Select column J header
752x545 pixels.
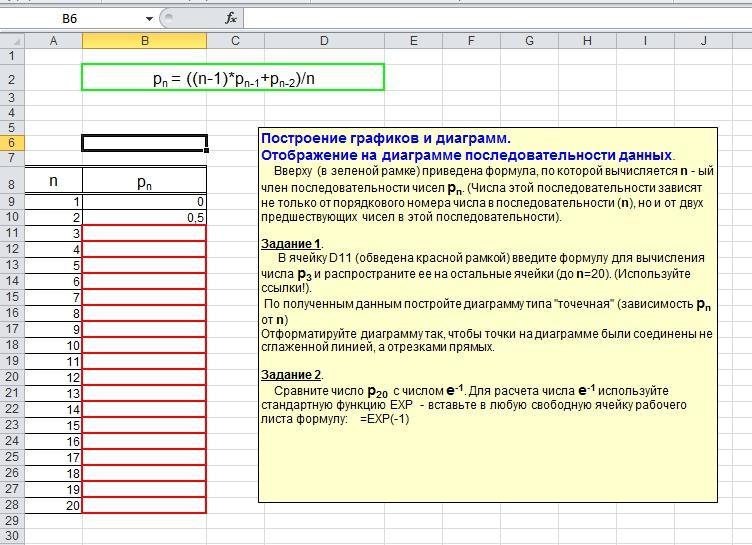pyautogui.click(x=704, y=41)
